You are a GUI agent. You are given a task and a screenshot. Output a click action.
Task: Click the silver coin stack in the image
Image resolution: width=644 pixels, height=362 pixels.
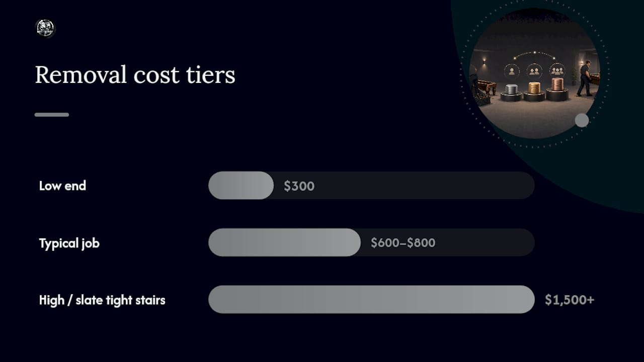tap(511, 89)
